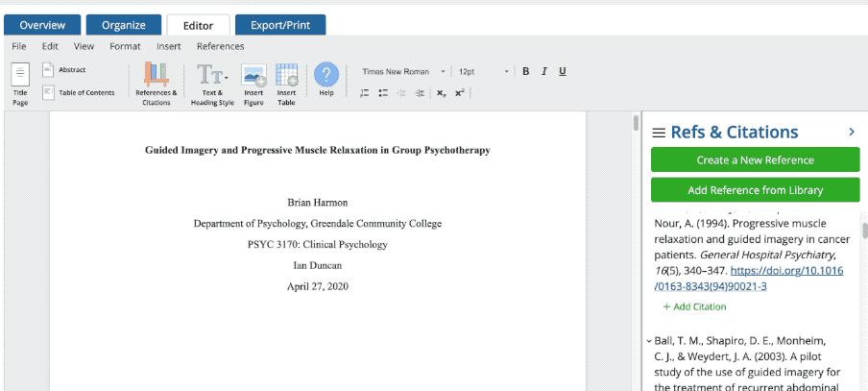The width and height of the screenshot is (868, 391).
Task: Click the document title heading text
Action: click(x=317, y=150)
